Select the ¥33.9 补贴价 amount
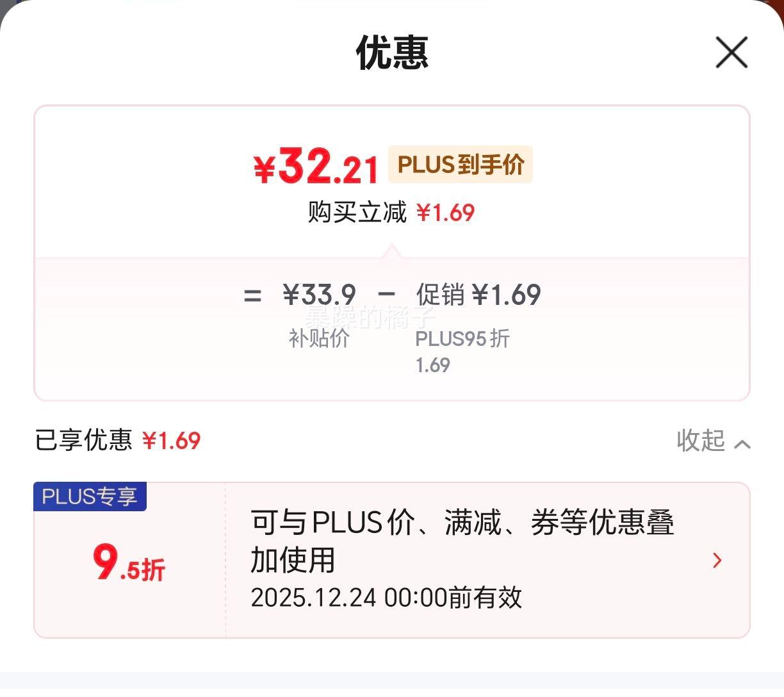 tap(319, 295)
